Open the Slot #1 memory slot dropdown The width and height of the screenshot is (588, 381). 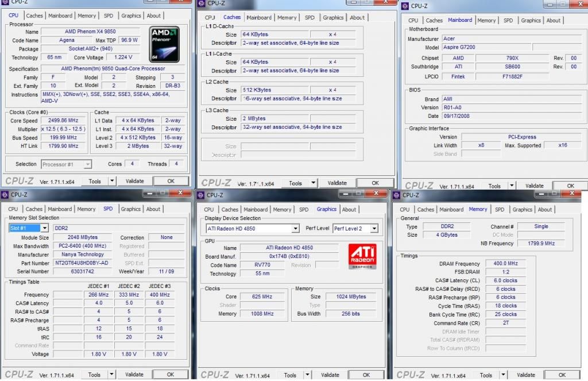point(45,228)
